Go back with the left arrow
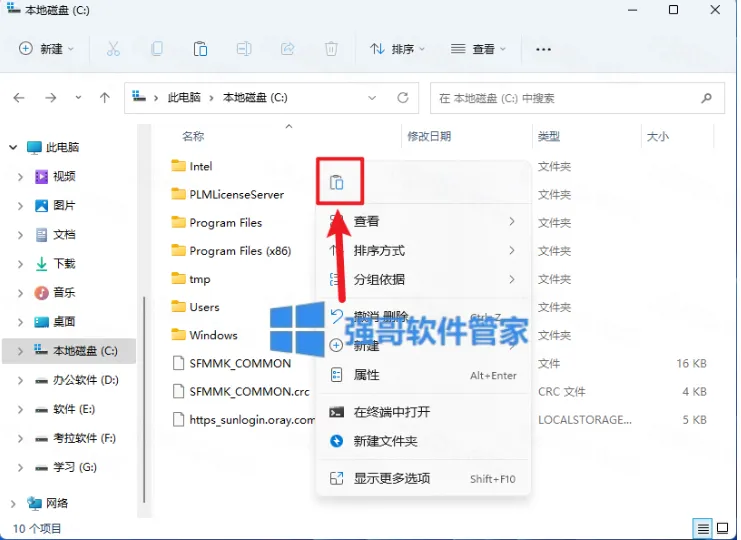The image size is (741, 540). [19, 98]
